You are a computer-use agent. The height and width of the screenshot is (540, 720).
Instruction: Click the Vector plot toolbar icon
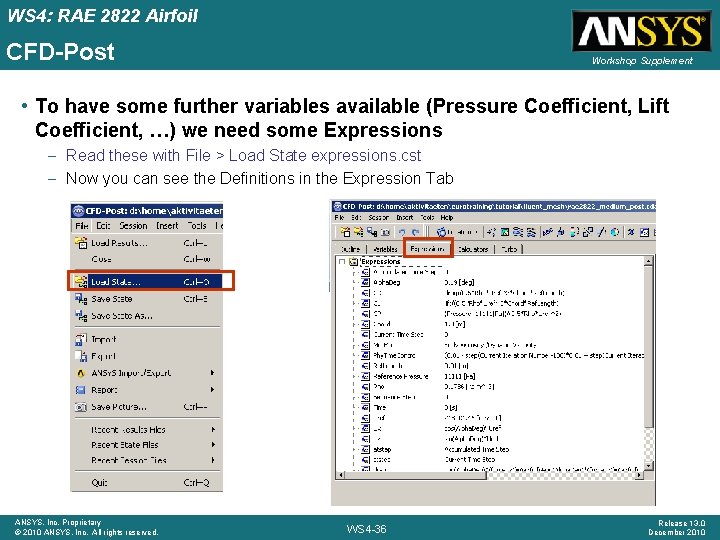pyautogui.click(x=491, y=232)
